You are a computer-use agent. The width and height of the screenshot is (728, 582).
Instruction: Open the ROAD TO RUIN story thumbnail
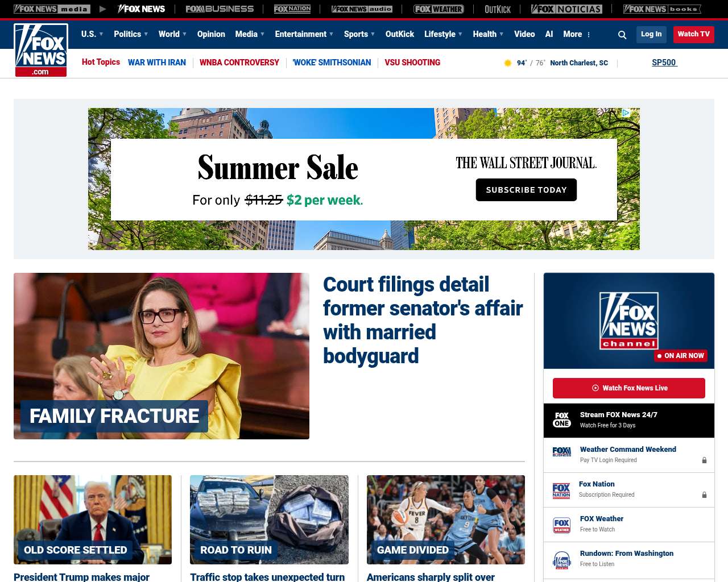click(269, 519)
